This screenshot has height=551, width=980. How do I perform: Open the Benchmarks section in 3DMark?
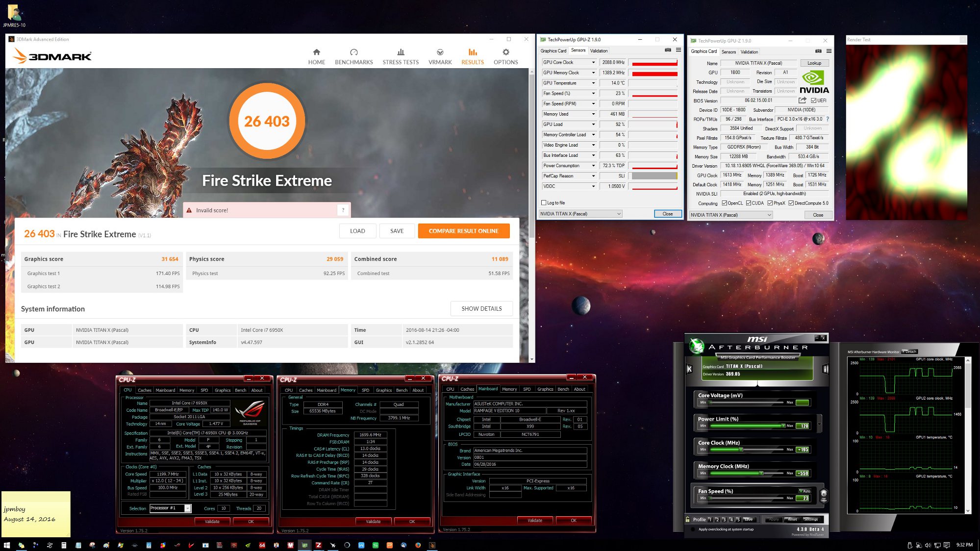[x=353, y=56]
